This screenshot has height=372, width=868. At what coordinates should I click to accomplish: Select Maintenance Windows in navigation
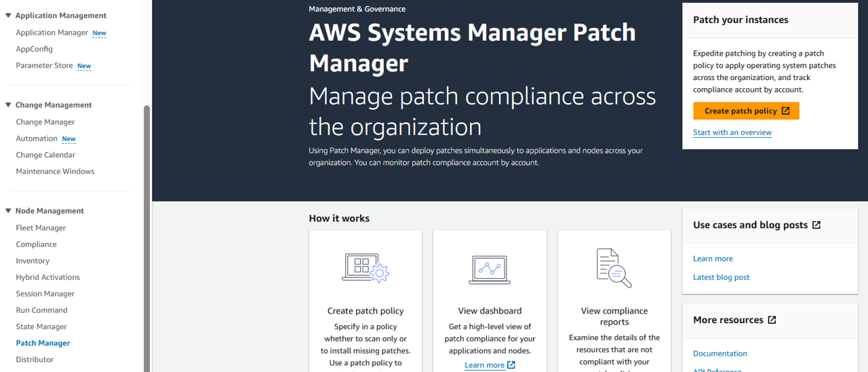click(x=55, y=172)
